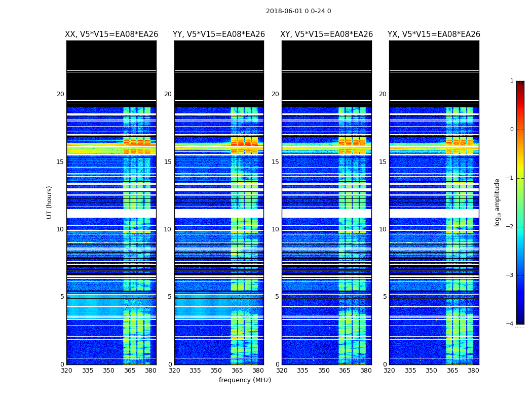
Task: Click the 380 frequency tick under YX panel
Action: pos(473,371)
